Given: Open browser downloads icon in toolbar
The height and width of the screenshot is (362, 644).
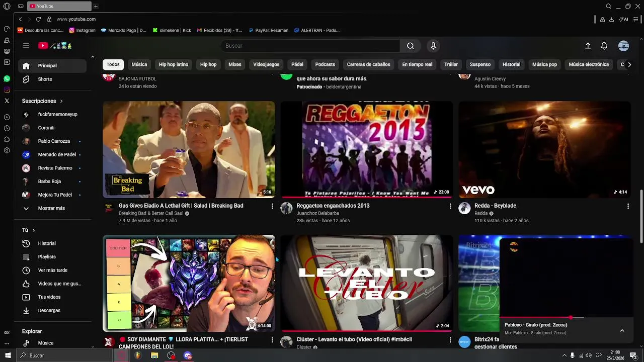Looking at the screenshot, I should (611, 19).
